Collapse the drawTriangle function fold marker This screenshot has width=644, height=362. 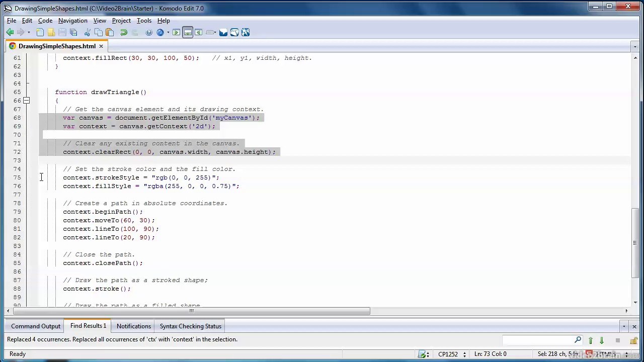coord(26,101)
